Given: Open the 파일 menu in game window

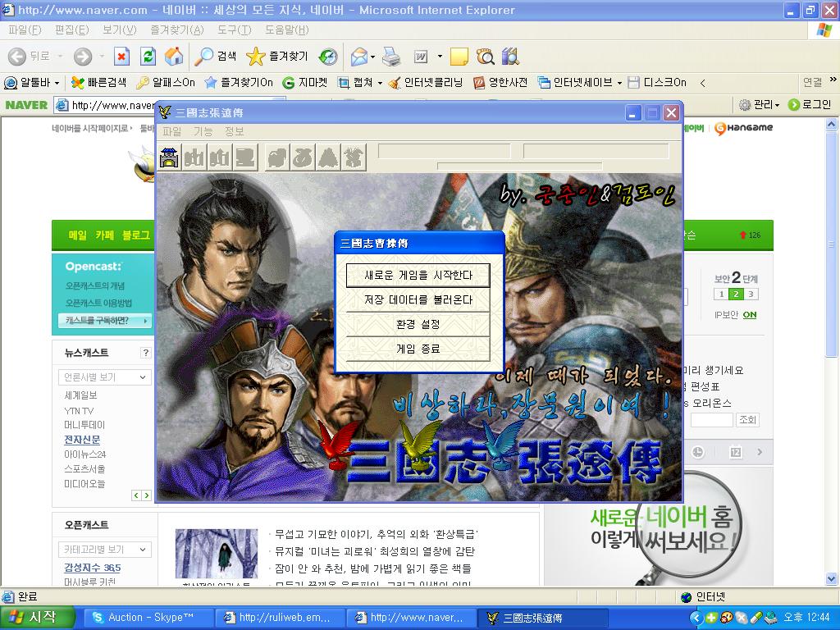Looking at the screenshot, I should pyautogui.click(x=171, y=131).
